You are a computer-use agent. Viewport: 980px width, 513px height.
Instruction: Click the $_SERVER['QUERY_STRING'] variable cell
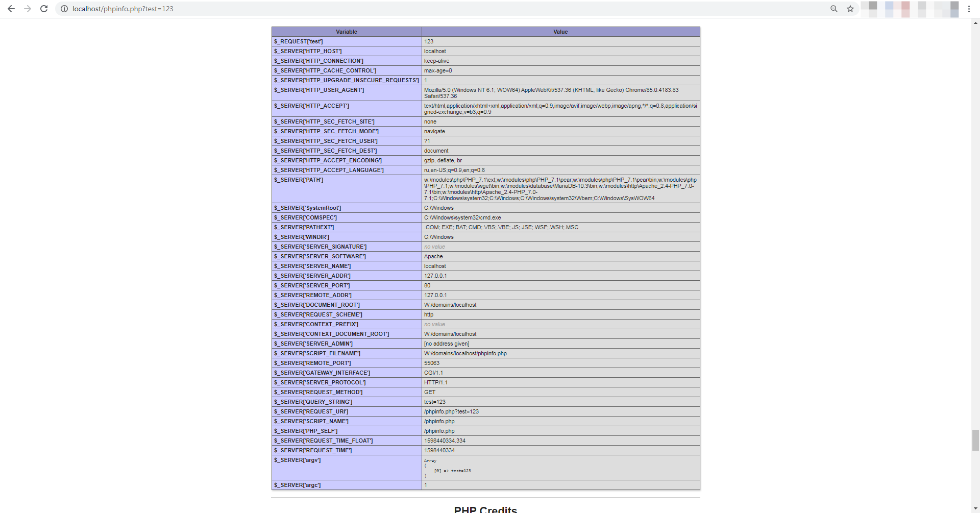pyautogui.click(x=313, y=402)
